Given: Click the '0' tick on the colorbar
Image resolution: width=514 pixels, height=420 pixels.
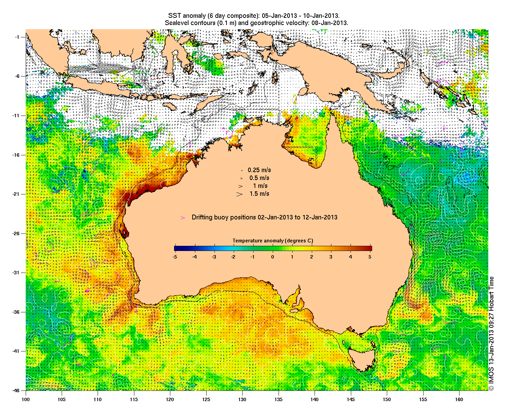Looking at the screenshot, I should [x=273, y=256].
